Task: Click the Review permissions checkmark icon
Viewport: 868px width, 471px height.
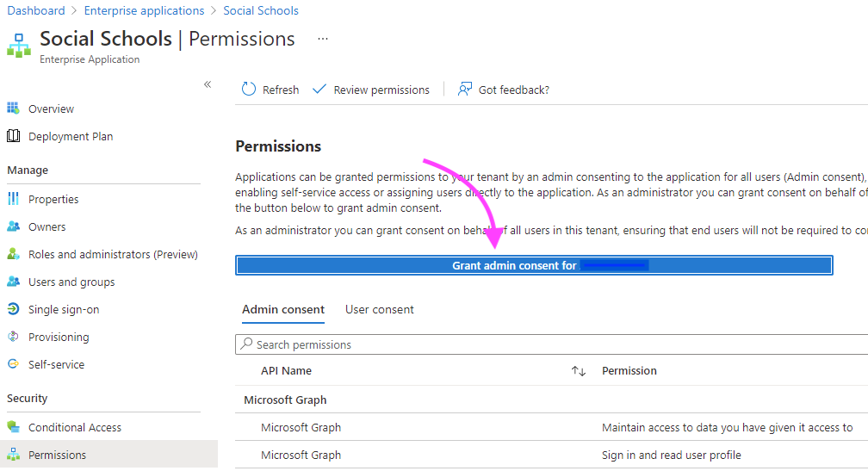Action: pos(319,90)
